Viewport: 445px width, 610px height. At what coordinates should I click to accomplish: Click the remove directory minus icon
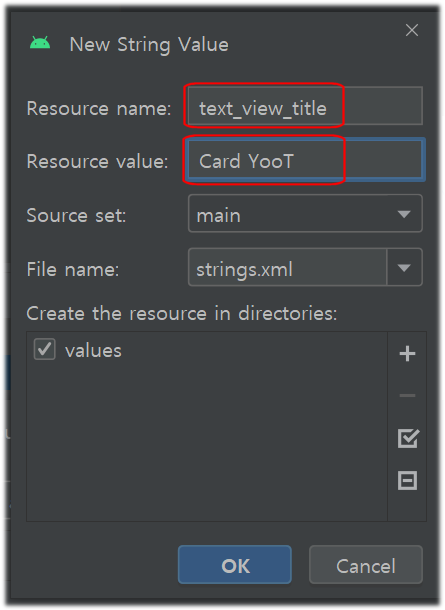(x=407, y=396)
